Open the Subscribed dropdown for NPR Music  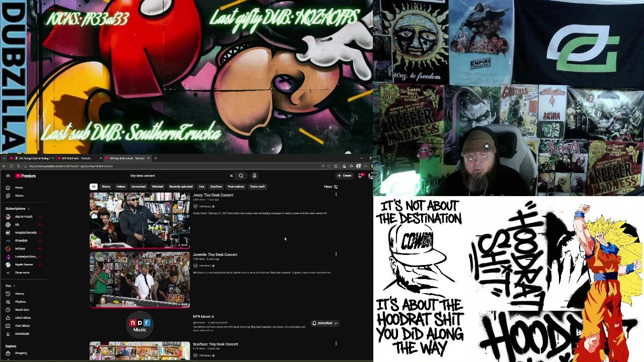pyautogui.click(x=325, y=323)
